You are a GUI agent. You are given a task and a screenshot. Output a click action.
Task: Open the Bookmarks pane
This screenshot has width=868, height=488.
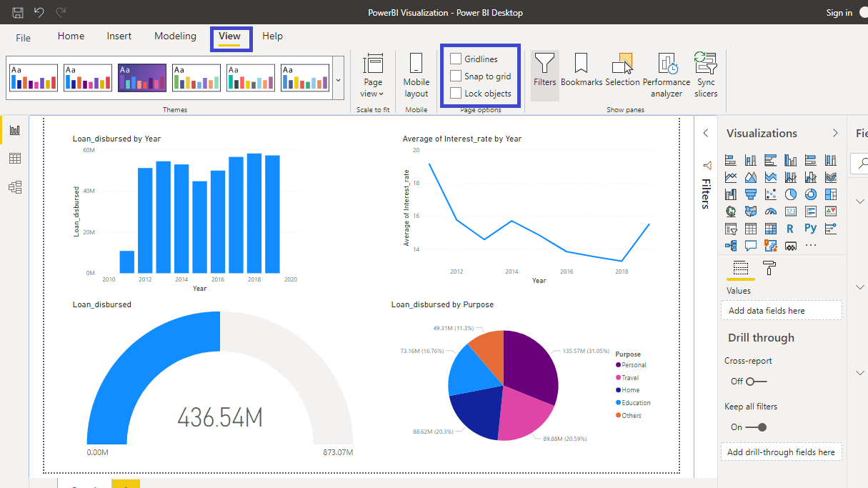click(581, 71)
